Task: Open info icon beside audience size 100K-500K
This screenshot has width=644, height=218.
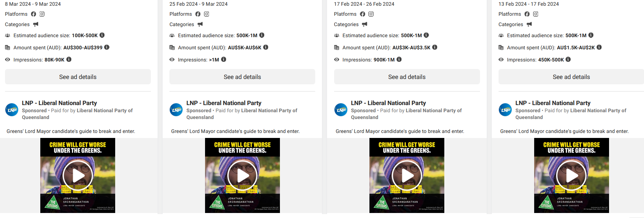Action: coord(102,35)
